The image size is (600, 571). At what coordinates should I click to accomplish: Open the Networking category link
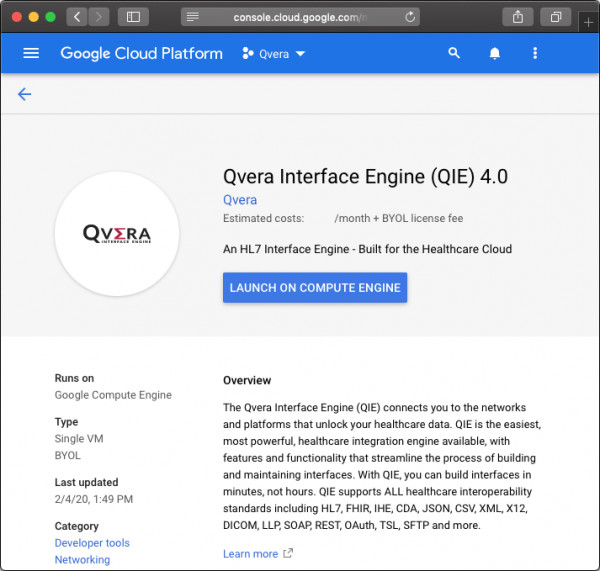(82, 560)
